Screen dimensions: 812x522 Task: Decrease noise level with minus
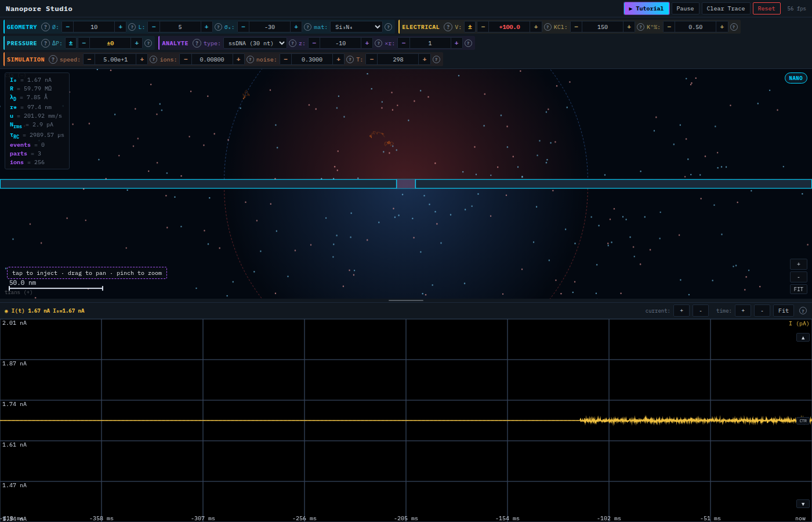[x=285, y=59]
